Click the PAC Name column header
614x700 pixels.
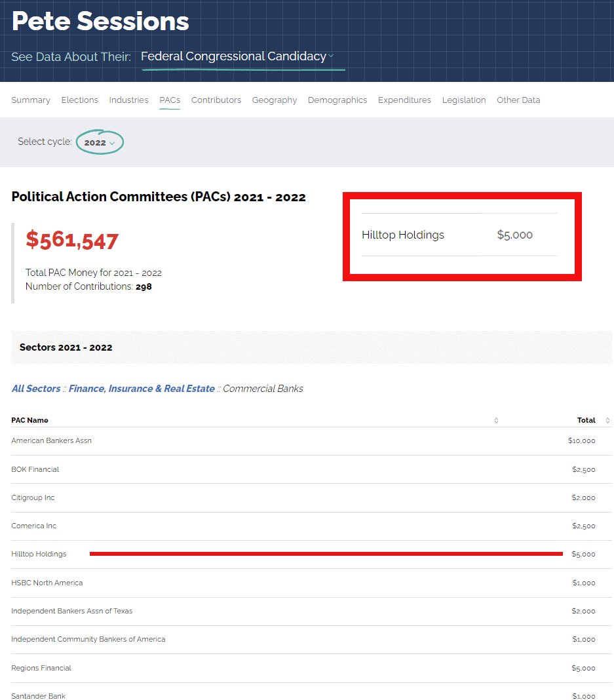click(x=30, y=420)
